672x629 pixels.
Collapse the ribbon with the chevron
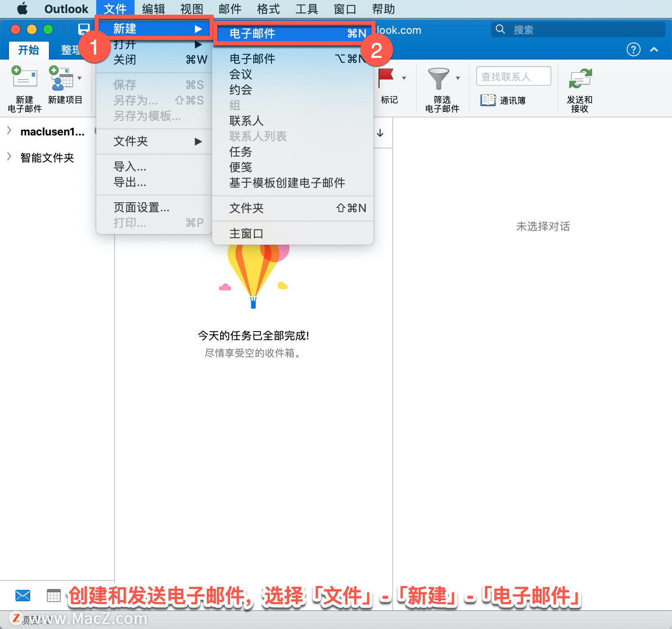tap(654, 49)
